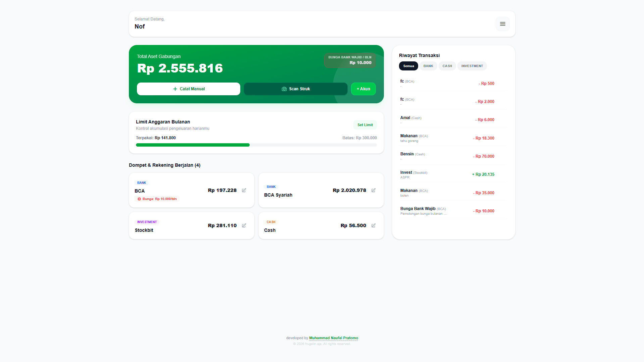Image resolution: width=644 pixels, height=362 pixels.
Task: Select the Bensin Cash transaction
Action: tap(453, 156)
